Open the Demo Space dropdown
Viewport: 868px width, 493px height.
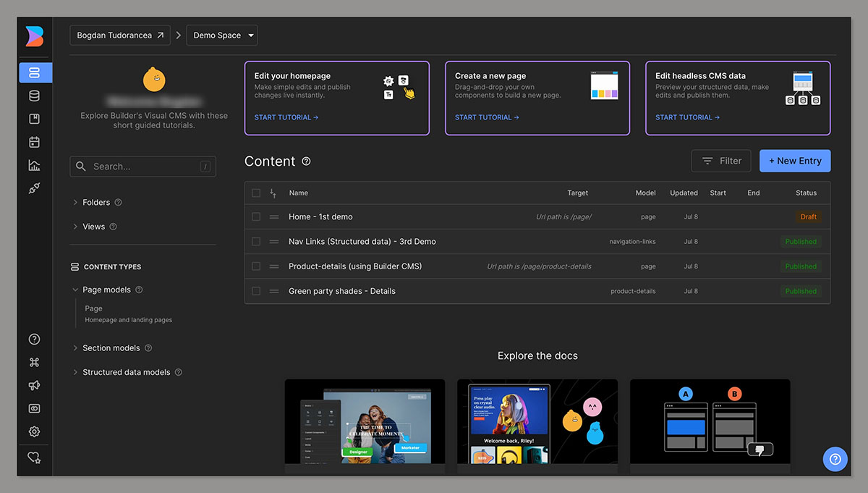[x=223, y=35]
